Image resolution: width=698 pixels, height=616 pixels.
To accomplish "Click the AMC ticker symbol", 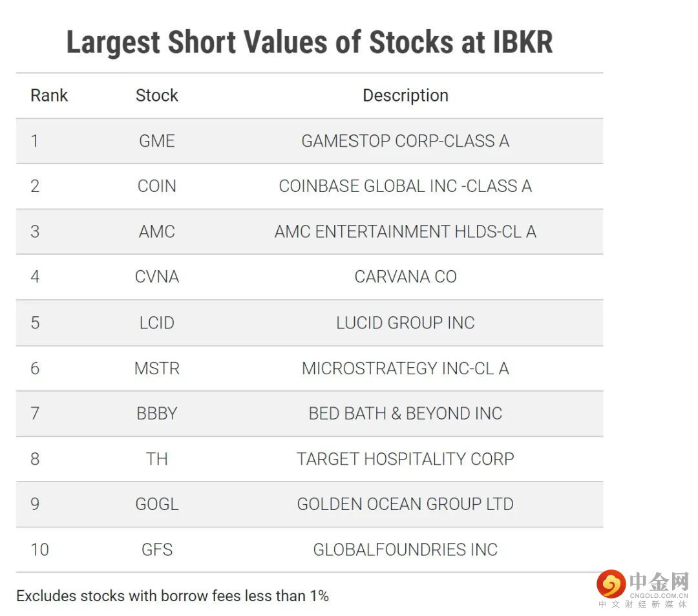I will (157, 231).
